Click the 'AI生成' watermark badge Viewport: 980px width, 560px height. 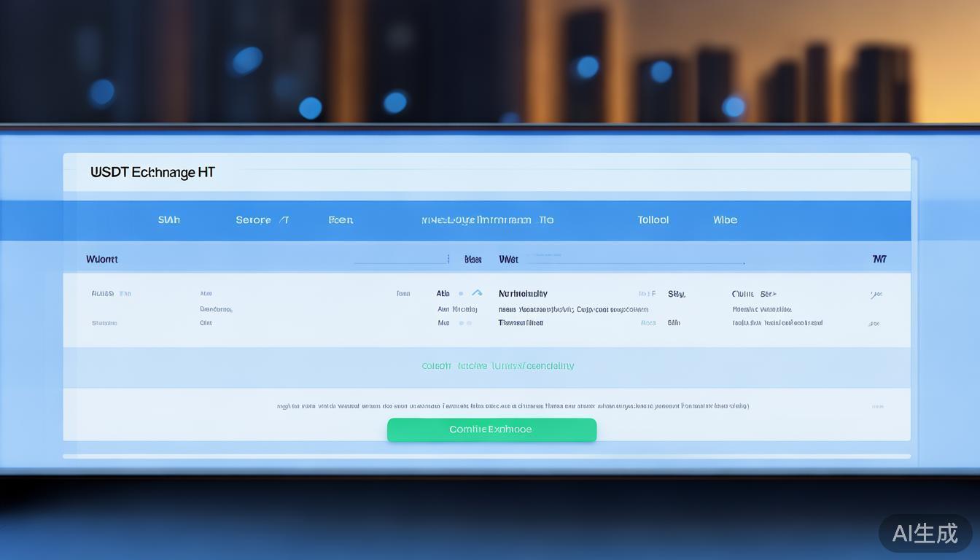pyautogui.click(x=925, y=533)
